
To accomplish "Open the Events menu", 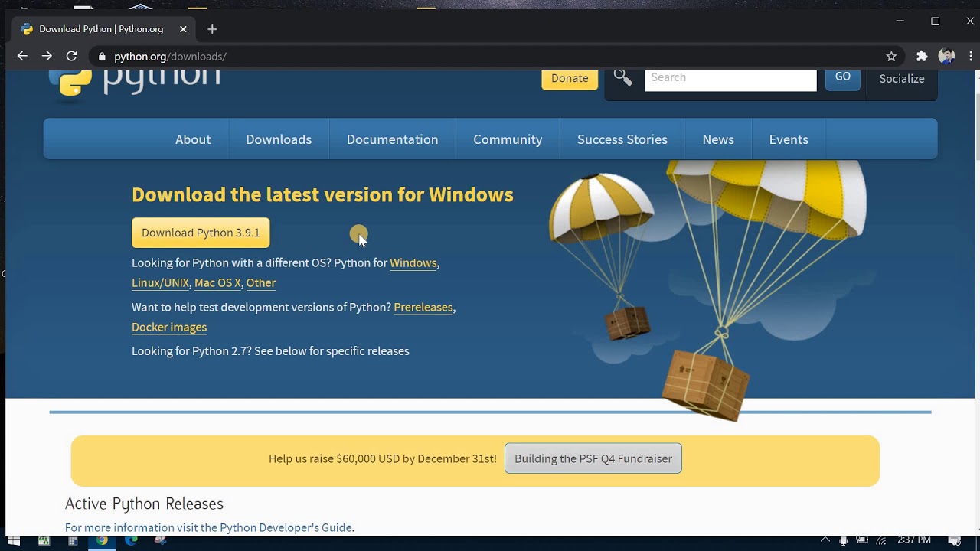I will pos(789,139).
